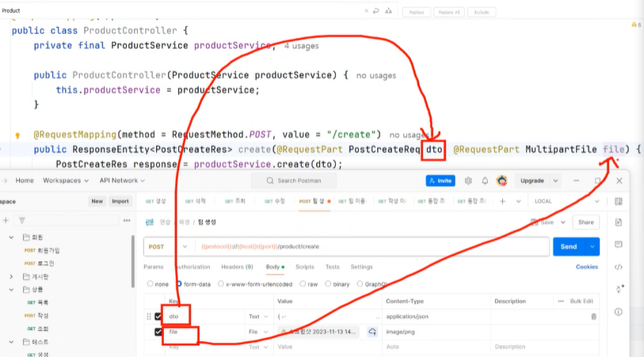
Task: Open the Tests tab
Action: (x=332, y=267)
